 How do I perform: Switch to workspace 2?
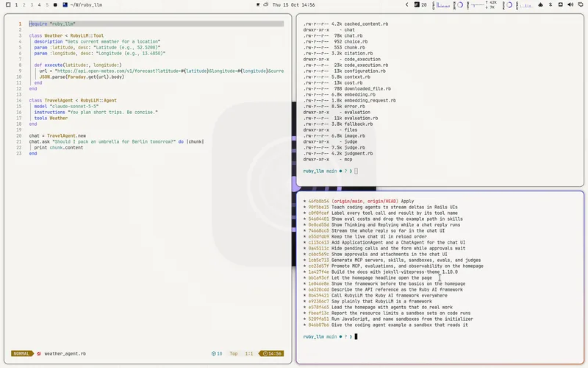pos(24,5)
